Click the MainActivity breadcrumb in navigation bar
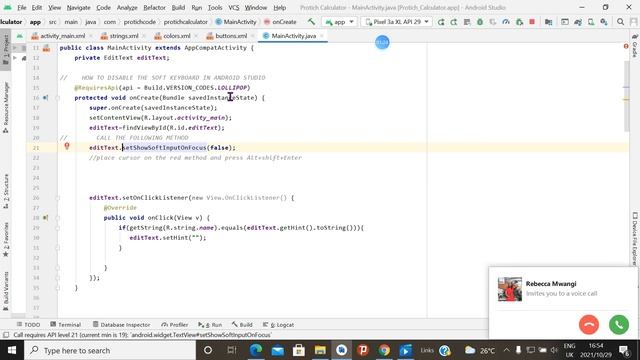This screenshot has height=360, width=640. pyautogui.click(x=236, y=22)
